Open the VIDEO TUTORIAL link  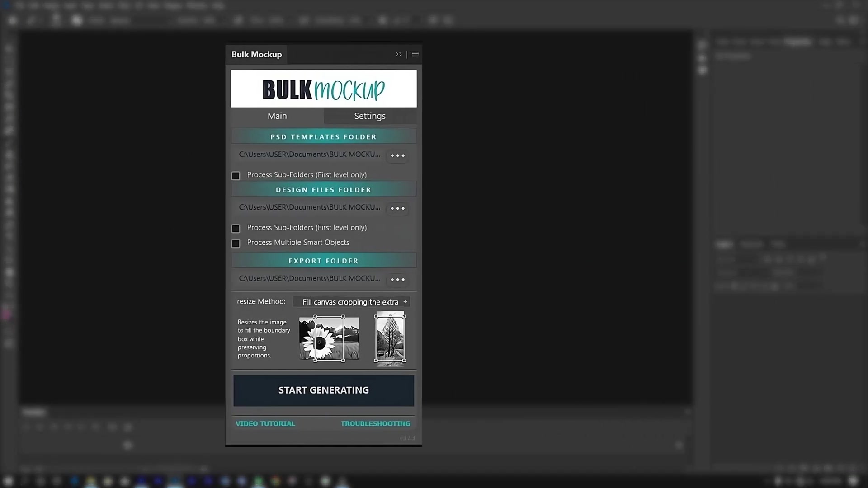coord(265,423)
